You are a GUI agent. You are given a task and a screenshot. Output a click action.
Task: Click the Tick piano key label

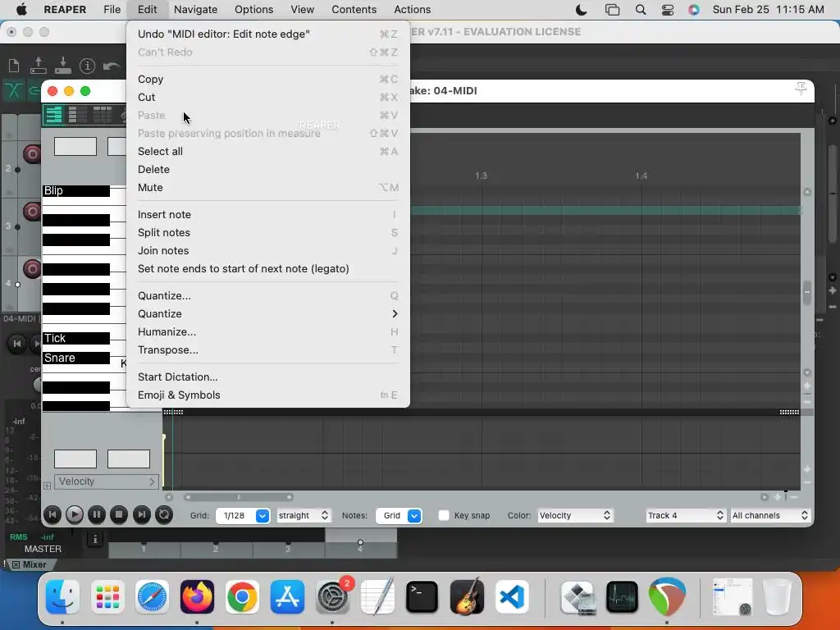(x=55, y=339)
